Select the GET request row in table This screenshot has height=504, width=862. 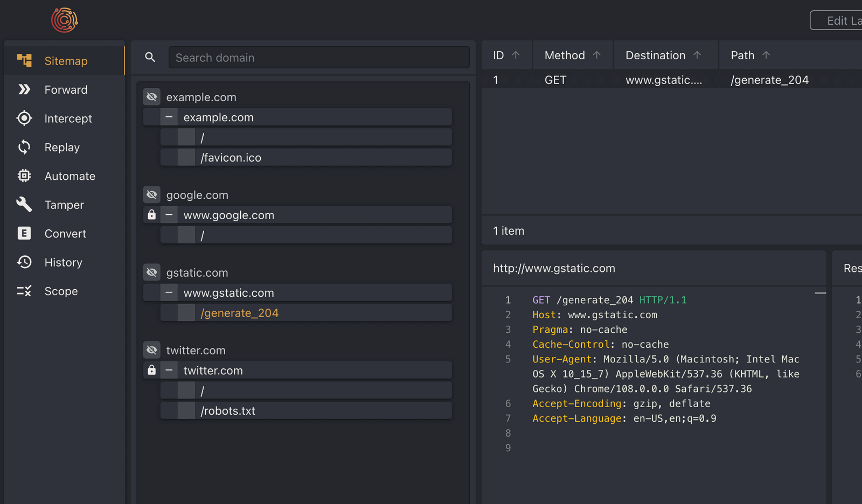click(x=671, y=80)
